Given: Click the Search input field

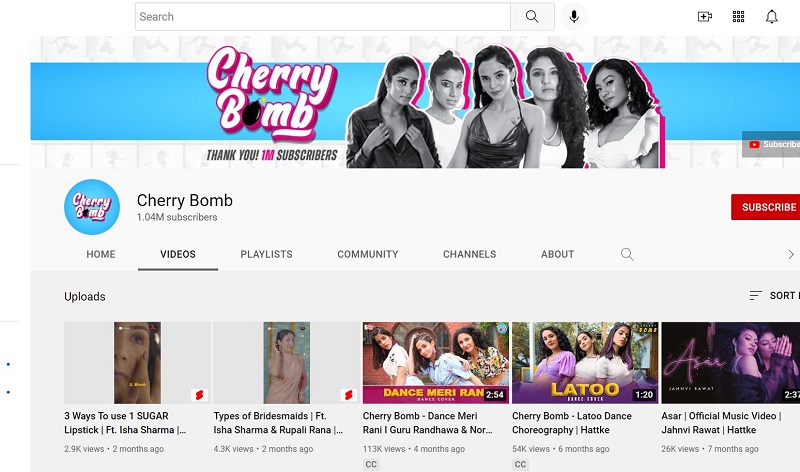Looking at the screenshot, I should [322, 16].
